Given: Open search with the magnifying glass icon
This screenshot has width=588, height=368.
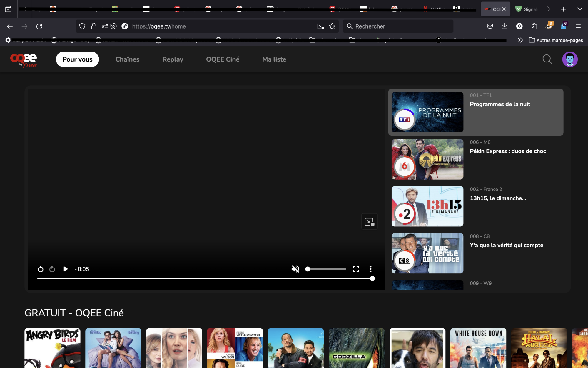Looking at the screenshot, I should tap(547, 59).
